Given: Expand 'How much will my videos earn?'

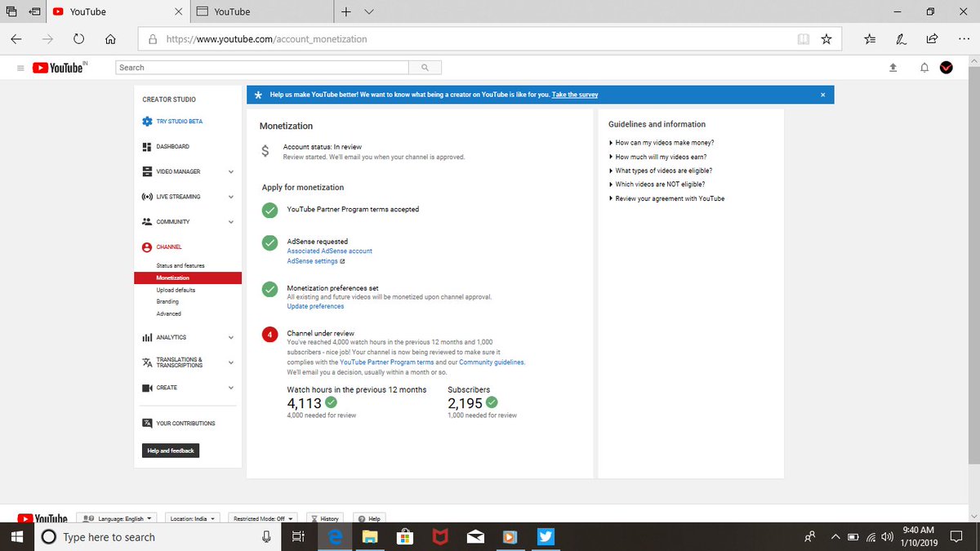Looking at the screenshot, I should point(658,157).
